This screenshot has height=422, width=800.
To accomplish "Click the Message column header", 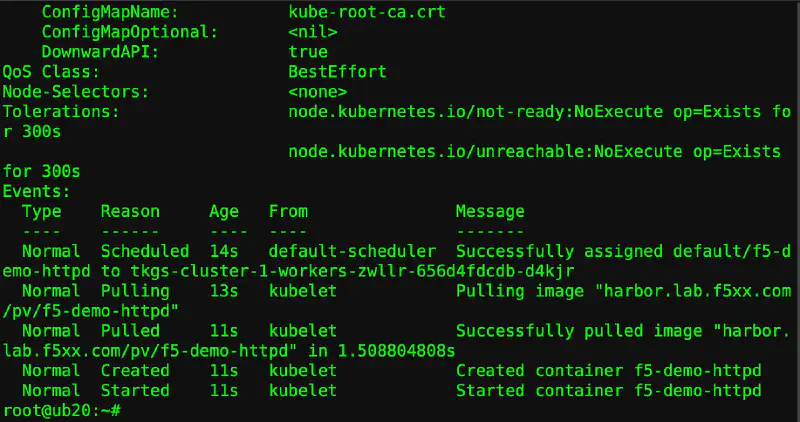I will coord(490,211).
